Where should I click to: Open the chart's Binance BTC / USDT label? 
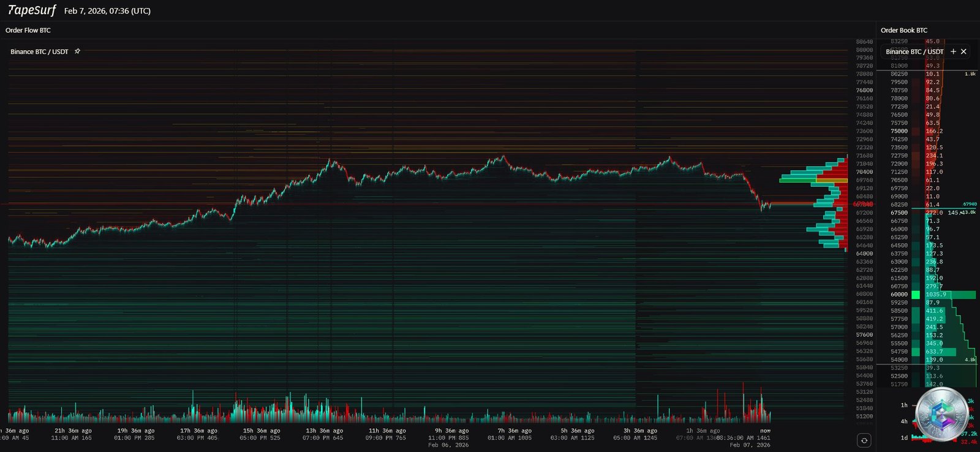39,51
